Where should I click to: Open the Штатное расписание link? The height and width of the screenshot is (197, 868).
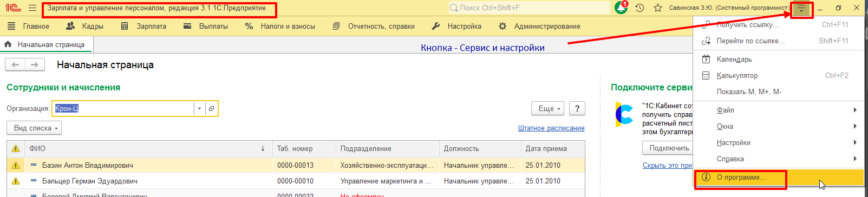(551, 128)
